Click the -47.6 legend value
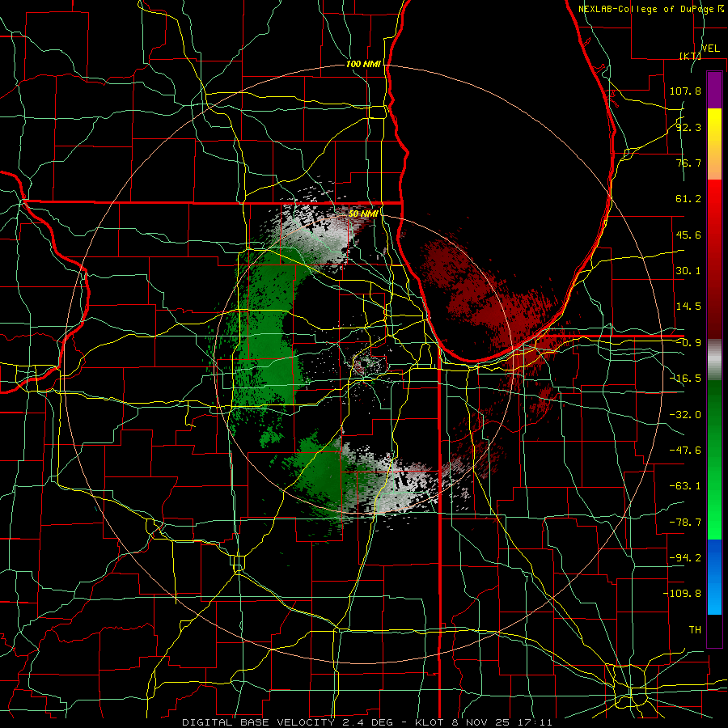Viewport: 728px width, 728px height. [x=685, y=451]
